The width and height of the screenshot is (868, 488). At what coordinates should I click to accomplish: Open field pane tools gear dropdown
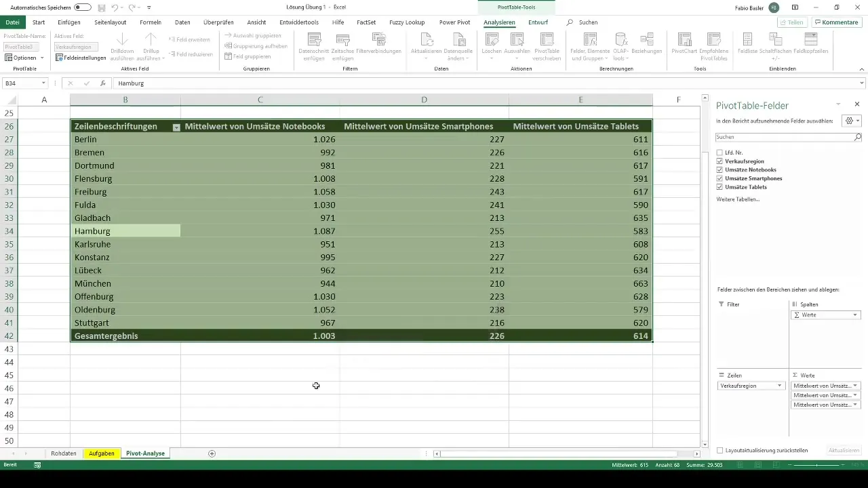coord(852,120)
